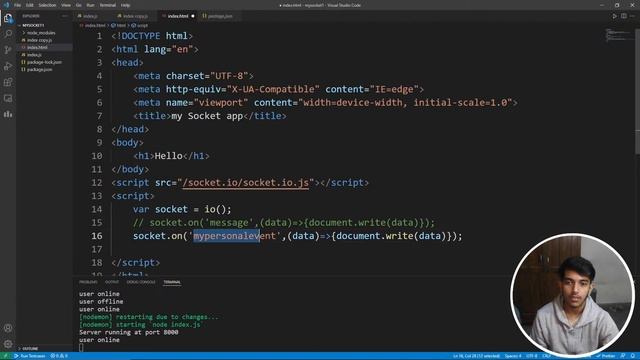This screenshot has height=360, width=640.
Task: Open the View menu
Action: 66,5
